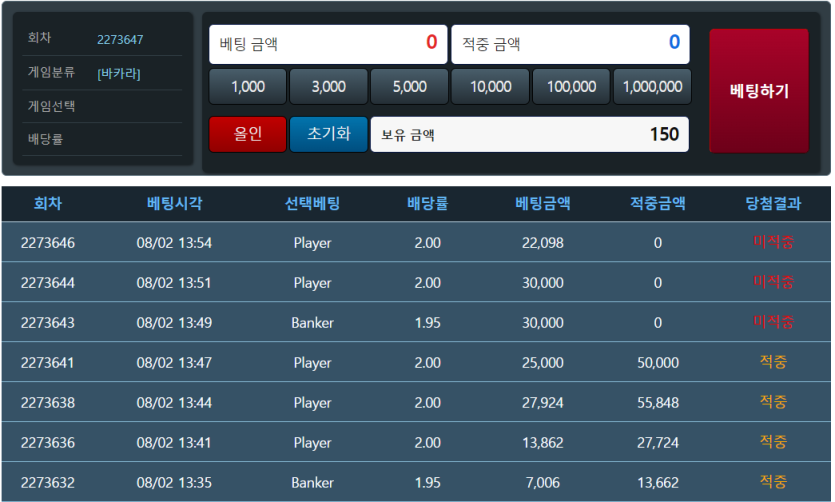Viewport: 835px width, 502px height.
Task: Click the 베팅시각 column header
Action: [x=175, y=203]
